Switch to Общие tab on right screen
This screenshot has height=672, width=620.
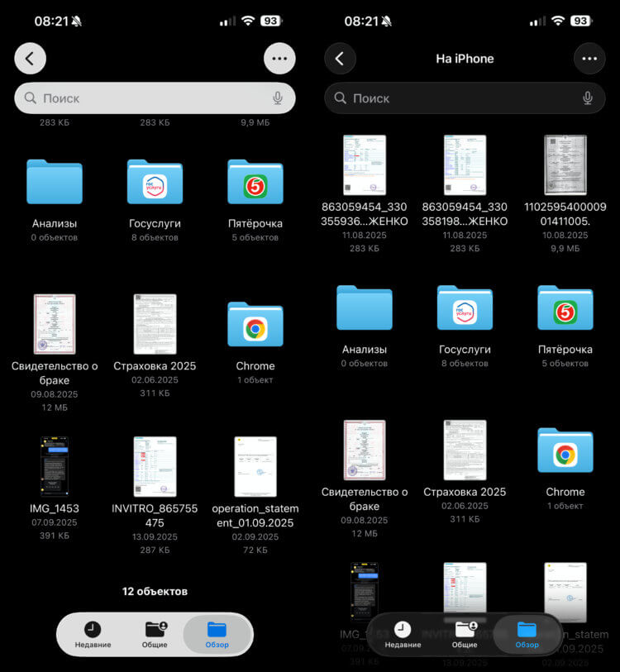465,635
